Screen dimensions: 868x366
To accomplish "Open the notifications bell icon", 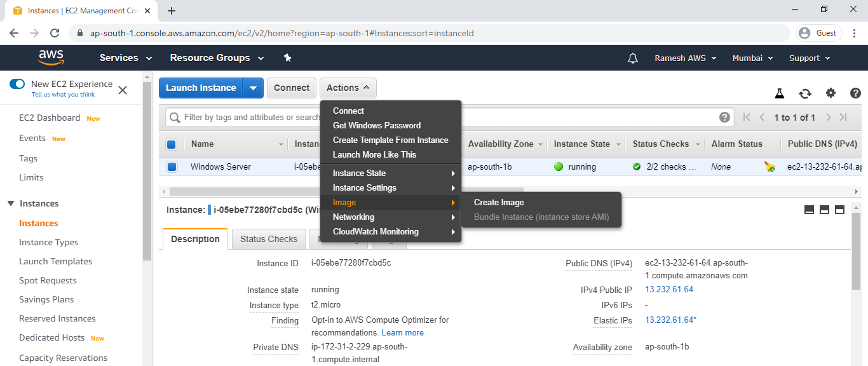I will click(x=632, y=58).
